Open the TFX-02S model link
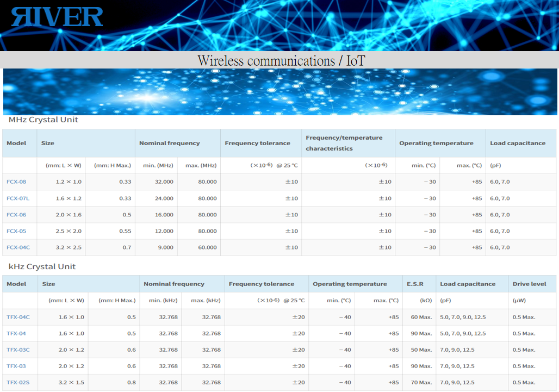This screenshot has width=559, height=392. [18, 382]
